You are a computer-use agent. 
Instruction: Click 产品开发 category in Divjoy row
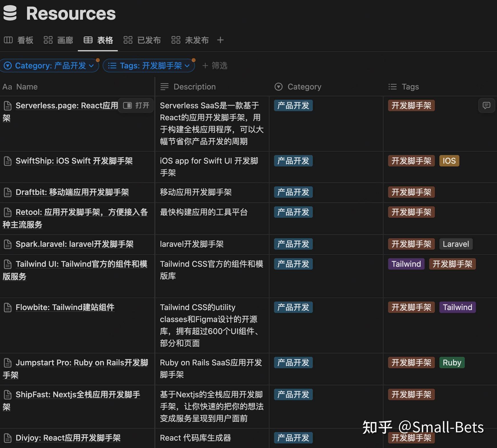(x=293, y=438)
